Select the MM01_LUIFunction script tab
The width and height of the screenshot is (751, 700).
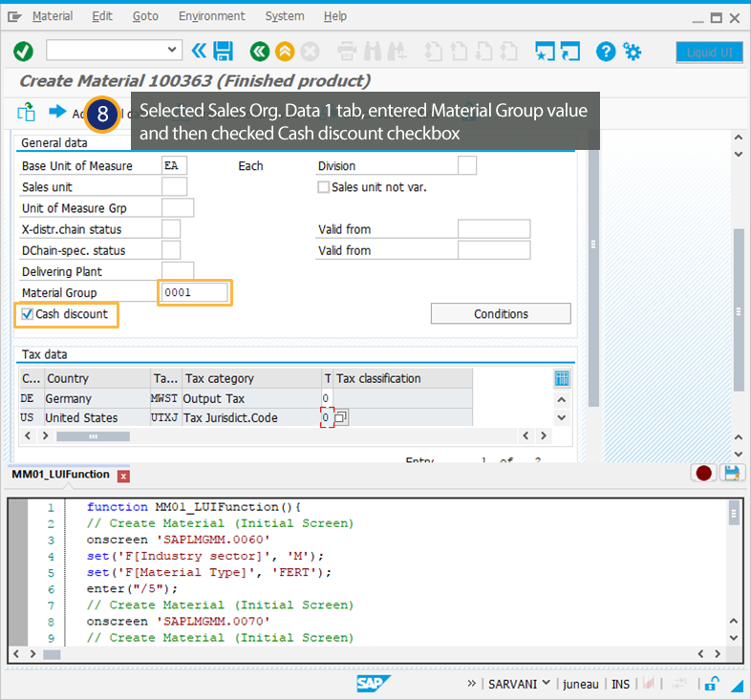point(61,475)
